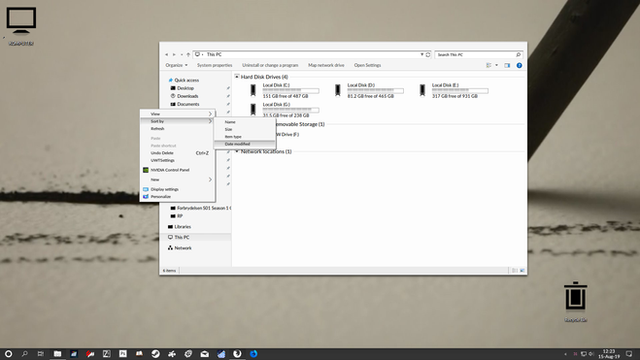This screenshot has height=360, width=640.
Task: Open recent locations dropdown arrow
Action: [181, 54]
